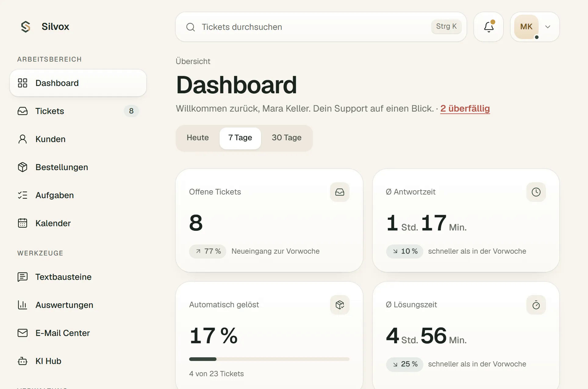Screen dimensions: 588x389
Task: Click the search magnifier icon
Action: pyautogui.click(x=191, y=27)
